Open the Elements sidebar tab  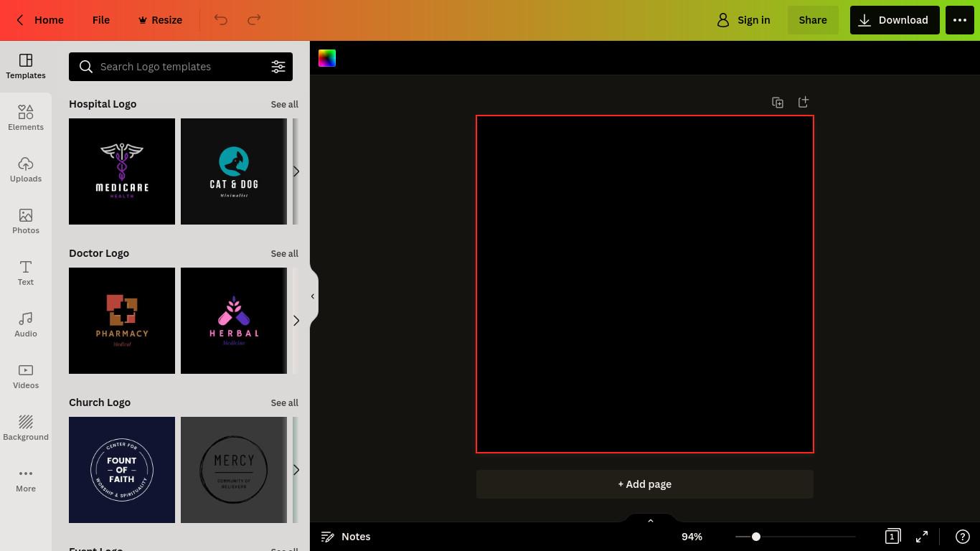click(x=26, y=118)
